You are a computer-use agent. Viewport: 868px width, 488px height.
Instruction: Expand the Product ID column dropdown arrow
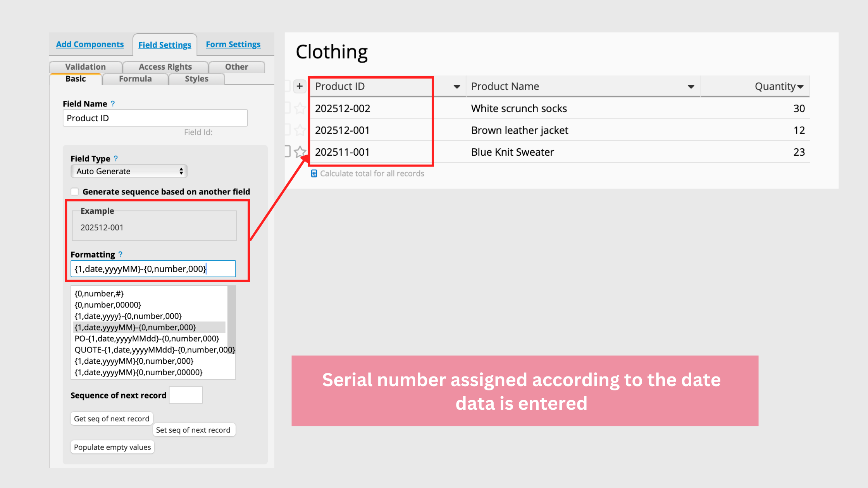tap(457, 86)
